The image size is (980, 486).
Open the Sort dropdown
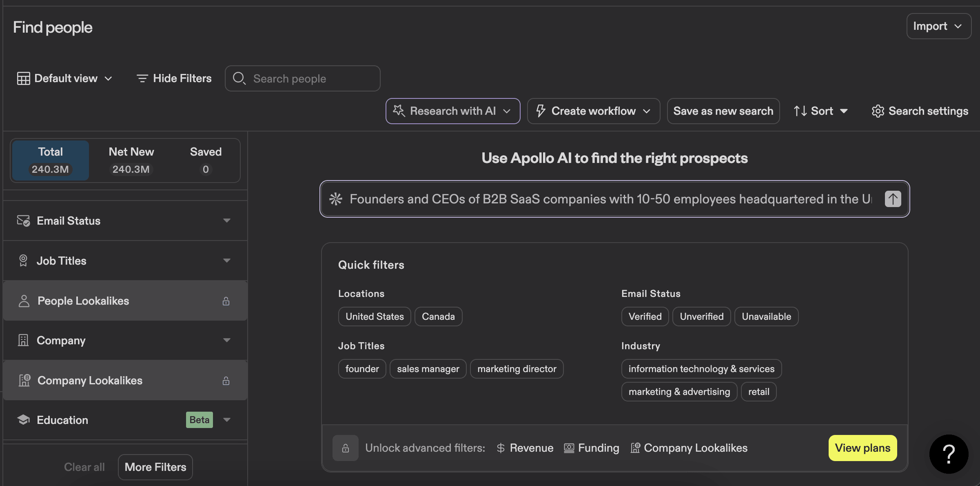click(x=820, y=111)
